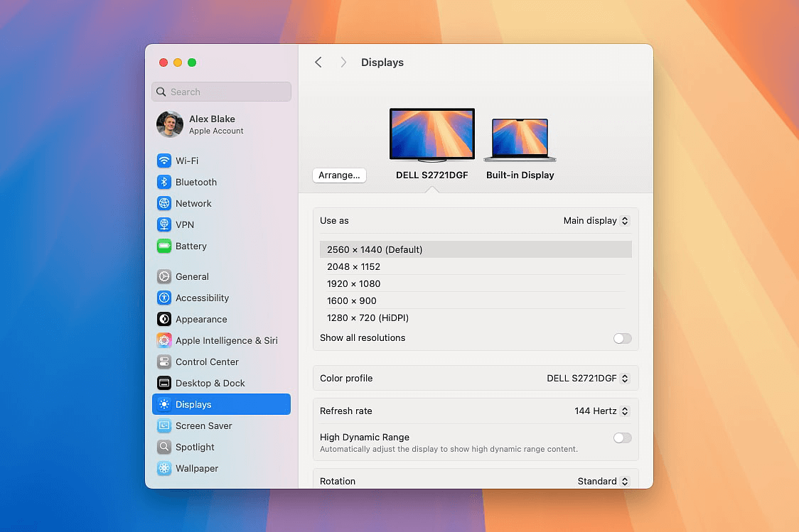Select 1600 × 900 resolution
The width and height of the screenshot is (799, 532).
[x=476, y=301]
